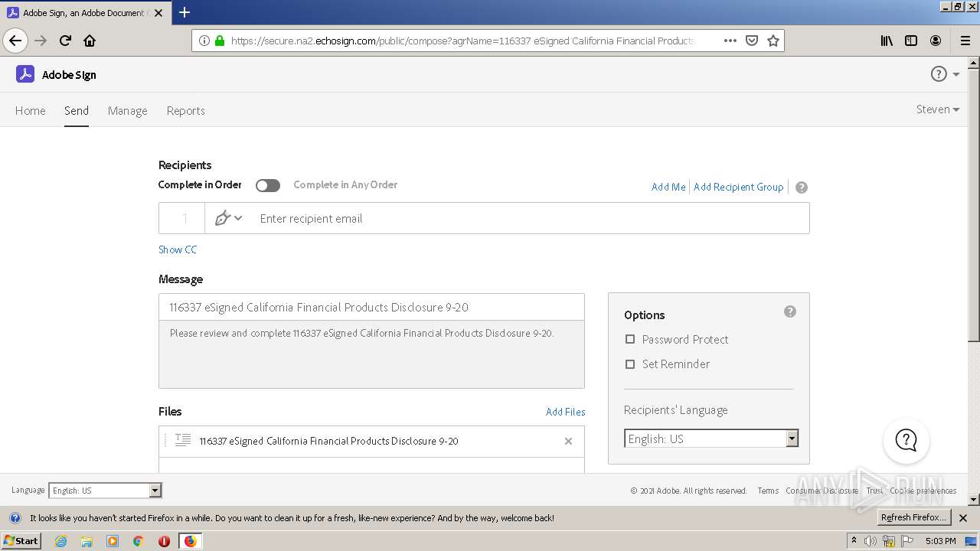Enable Set Reminder checkbox
The image size is (980, 551).
[630, 364]
